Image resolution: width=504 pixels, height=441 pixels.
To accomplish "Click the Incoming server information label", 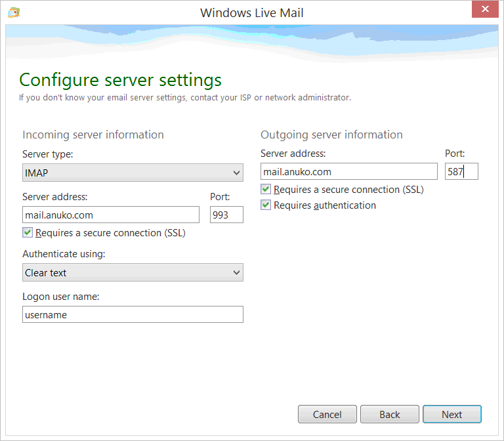I will pos(93,135).
